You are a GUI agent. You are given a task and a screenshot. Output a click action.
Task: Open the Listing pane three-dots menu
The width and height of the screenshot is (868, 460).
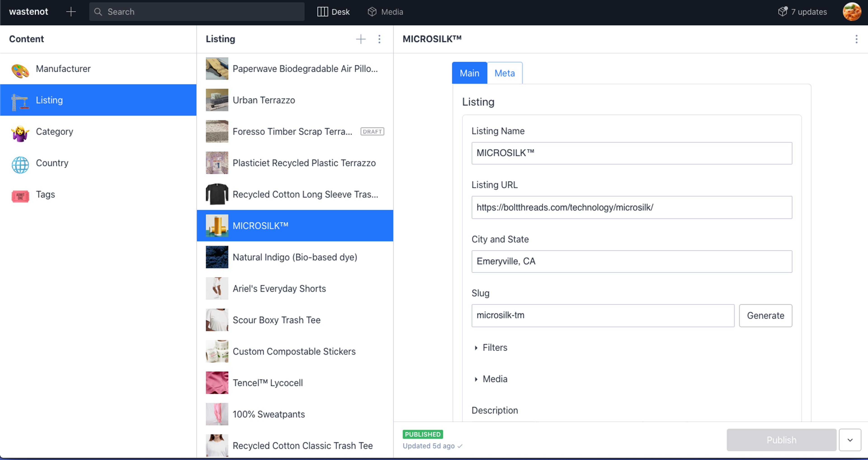(x=379, y=39)
